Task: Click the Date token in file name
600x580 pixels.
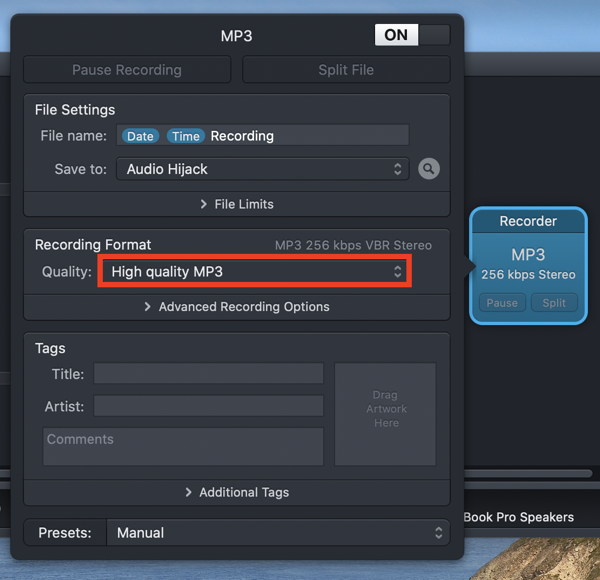Action: click(x=140, y=136)
